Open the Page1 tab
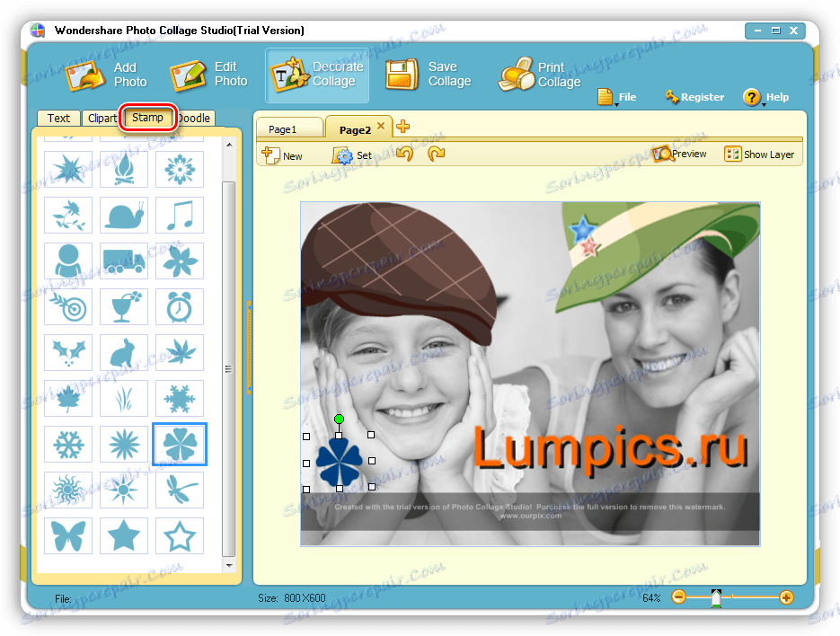 [289, 129]
